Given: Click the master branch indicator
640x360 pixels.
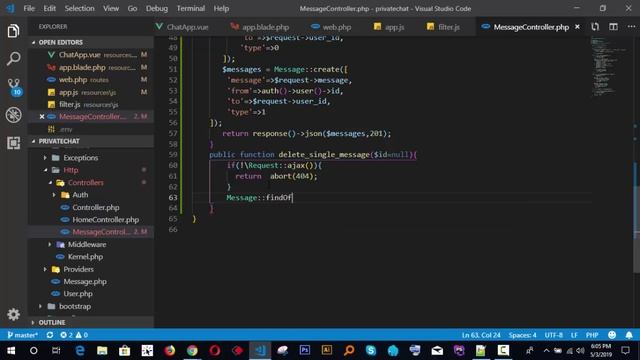Looking at the screenshot, I should click(22, 335).
